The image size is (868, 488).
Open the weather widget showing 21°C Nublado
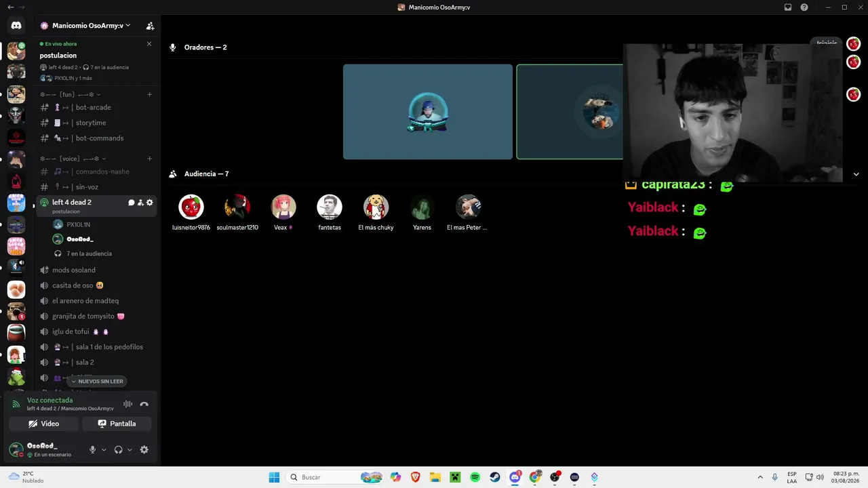26,477
